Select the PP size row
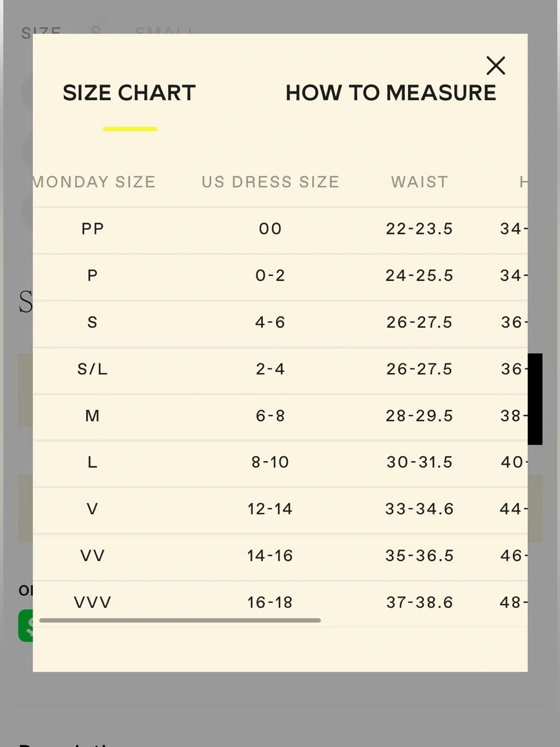560x747 pixels. [280, 229]
